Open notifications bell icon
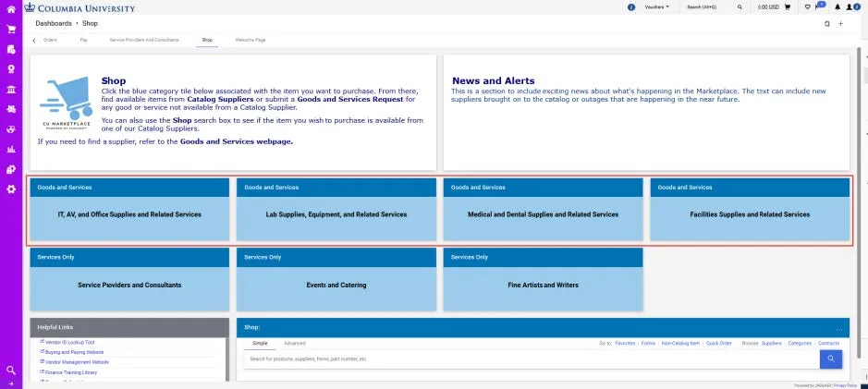This screenshot has height=389, width=868. click(x=837, y=7)
